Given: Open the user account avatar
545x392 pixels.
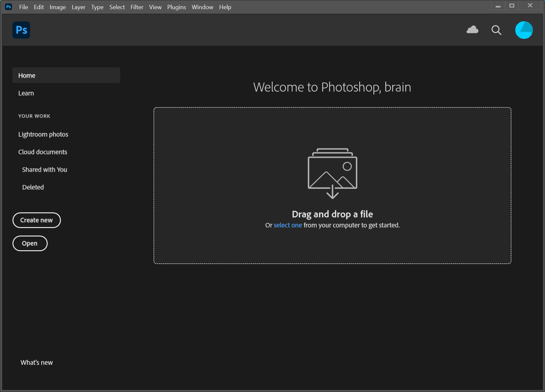Looking at the screenshot, I should 524,30.
